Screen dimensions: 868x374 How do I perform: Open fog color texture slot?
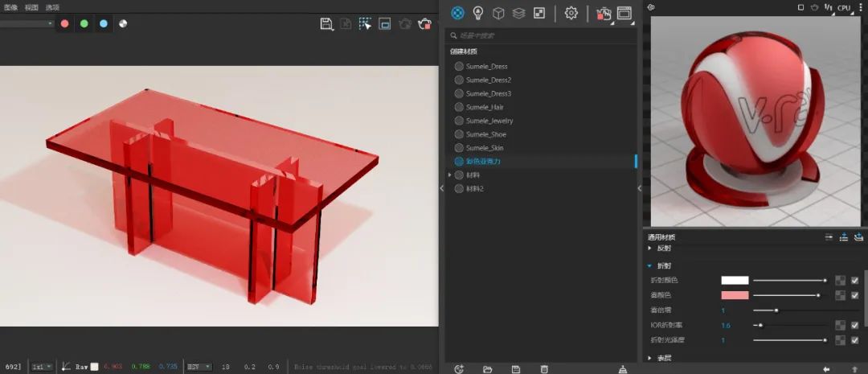click(x=841, y=295)
